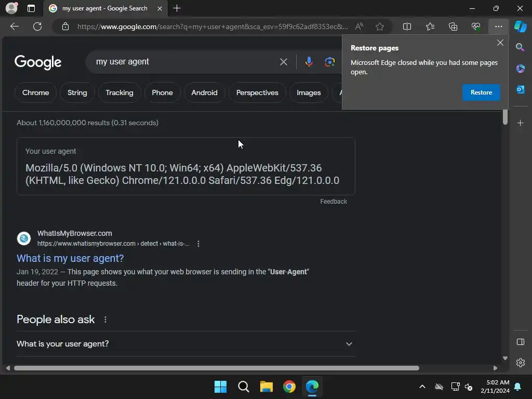The height and width of the screenshot is (399, 532).
Task: Open the notifications bell icon
Action: [x=518, y=387]
